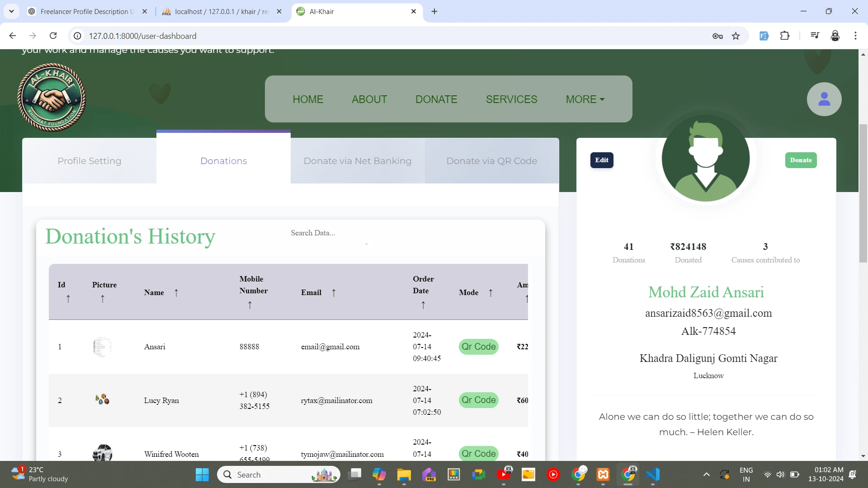The width and height of the screenshot is (868, 488).
Task: Click the user profile avatar icon
Action: click(x=825, y=99)
